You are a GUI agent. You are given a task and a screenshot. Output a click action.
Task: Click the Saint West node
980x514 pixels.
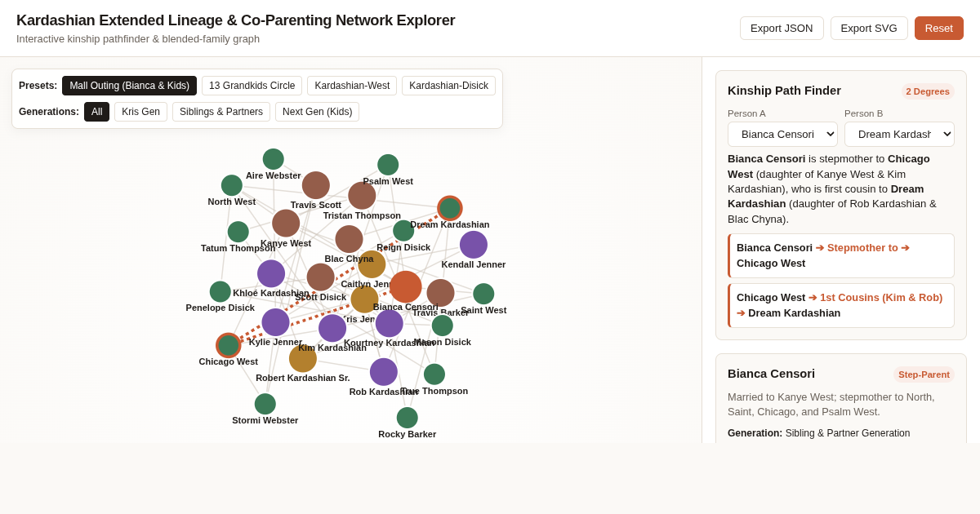click(483, 294)
